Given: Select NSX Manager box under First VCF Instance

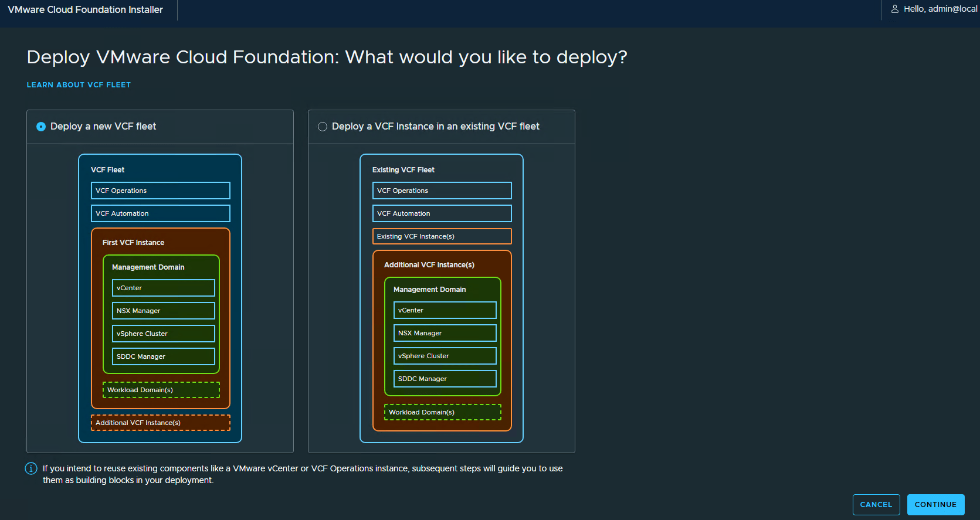Looking at the screenshot, I should pos(164,311).
